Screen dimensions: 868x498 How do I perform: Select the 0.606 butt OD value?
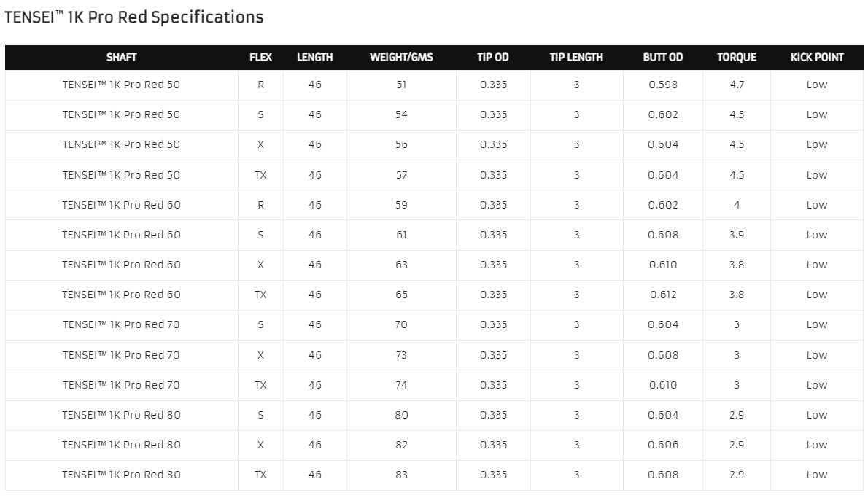pos(663,445)
